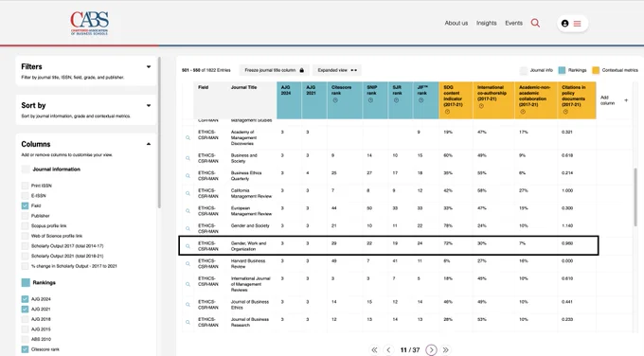Click the Field column header
The width and height of the screenshot is (644, 356).
click(203, 87)
